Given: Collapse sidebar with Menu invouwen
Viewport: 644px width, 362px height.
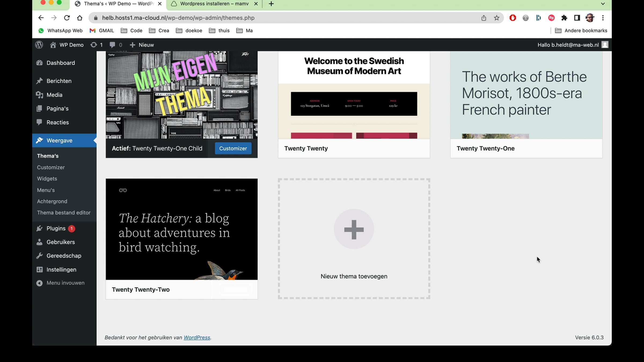Looking at the screenshot, I should point(60,283).
